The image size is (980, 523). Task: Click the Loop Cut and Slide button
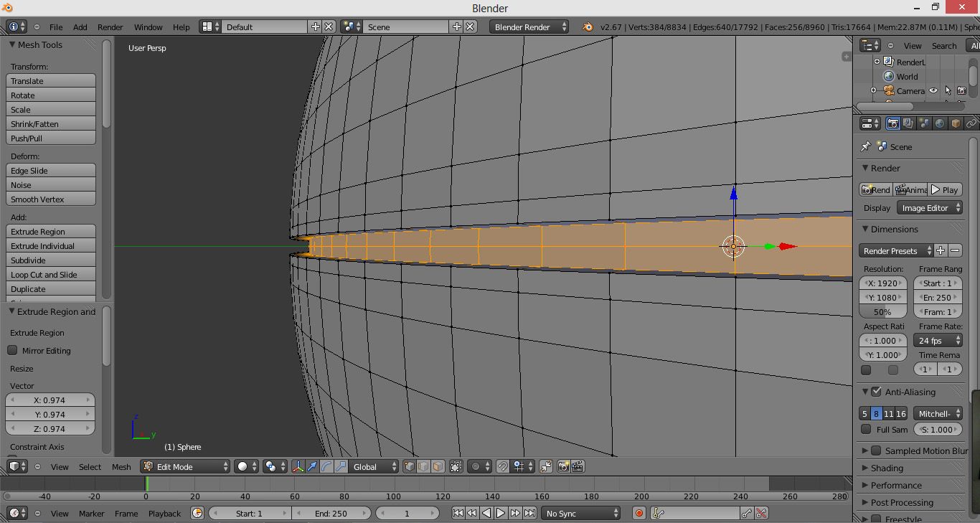tap(51, 275)
